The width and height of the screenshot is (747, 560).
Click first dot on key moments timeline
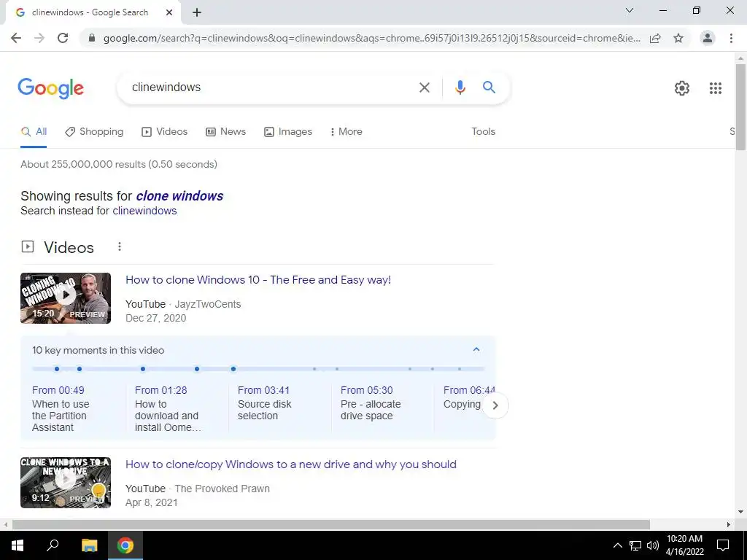pyautogui.click(x=57, y=369)
